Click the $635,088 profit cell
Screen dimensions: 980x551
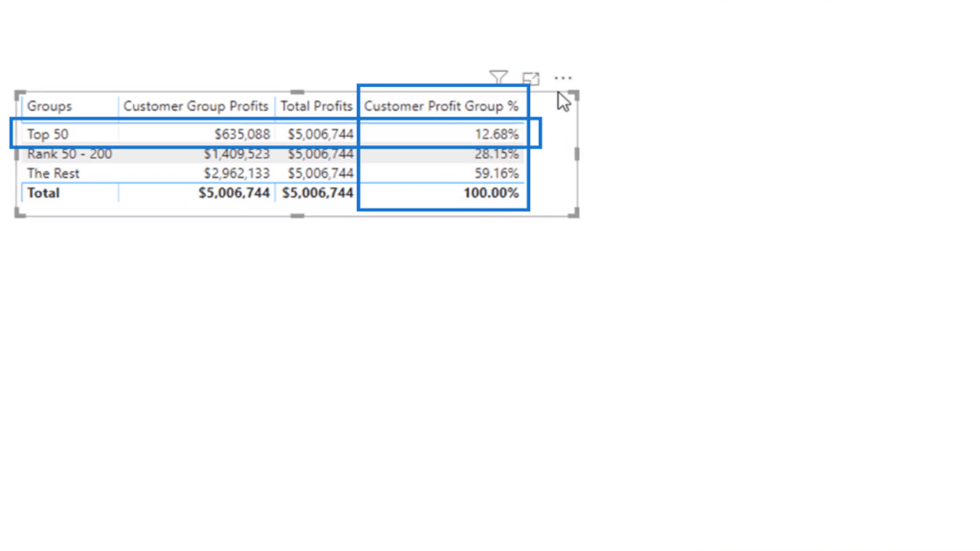[x=242, y=134]
